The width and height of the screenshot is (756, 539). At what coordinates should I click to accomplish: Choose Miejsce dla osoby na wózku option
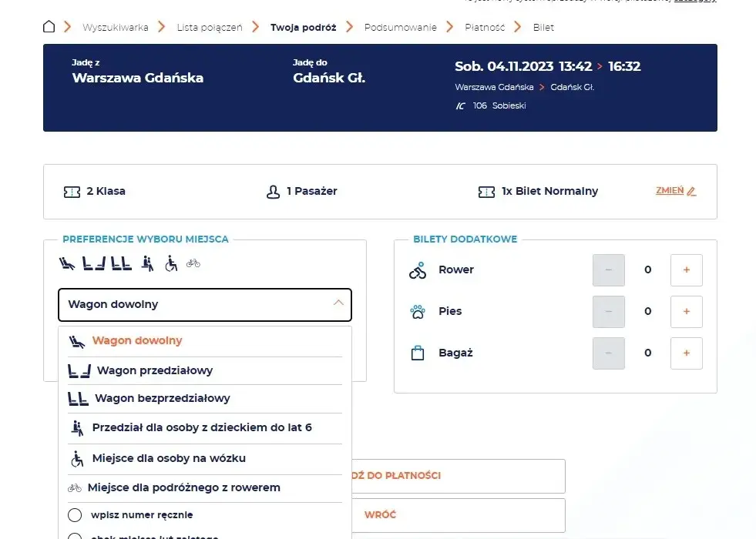205,459
